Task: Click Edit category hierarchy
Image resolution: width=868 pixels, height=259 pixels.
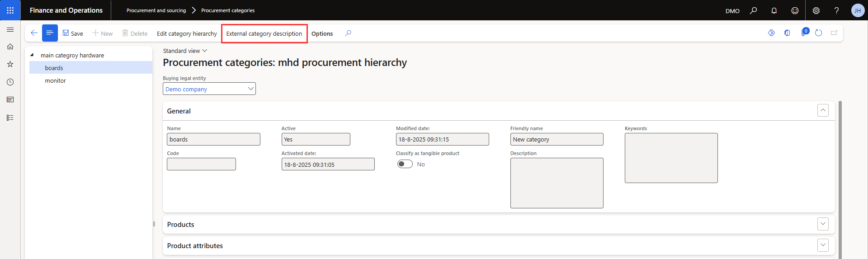Action: point(187,34)
